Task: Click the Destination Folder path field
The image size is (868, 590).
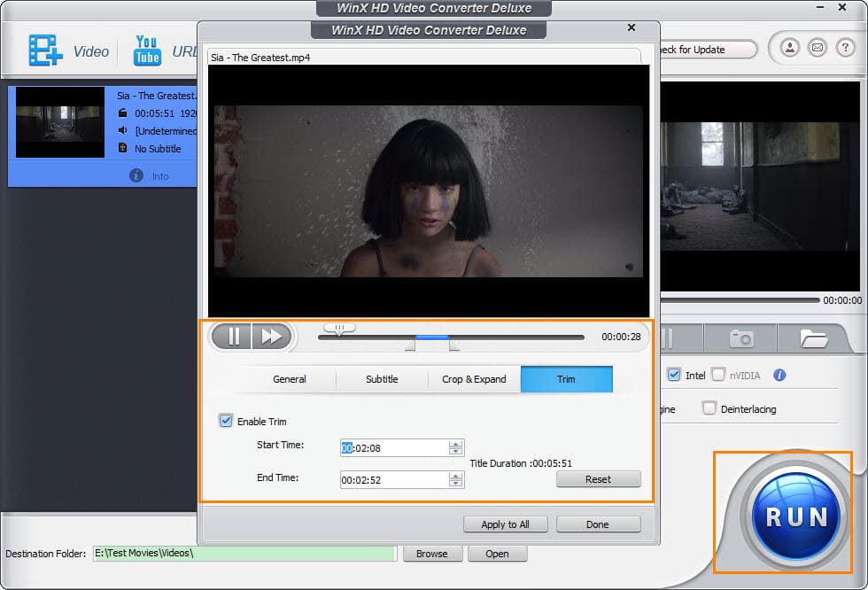Action: pyautogui.click(x=244, y=554)
